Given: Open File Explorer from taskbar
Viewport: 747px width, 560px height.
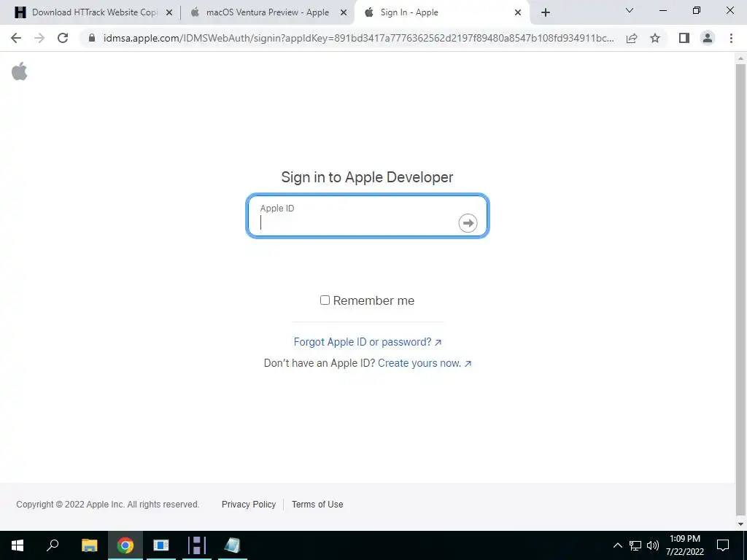Looking at the screenshot, I should tap(89, 545).
